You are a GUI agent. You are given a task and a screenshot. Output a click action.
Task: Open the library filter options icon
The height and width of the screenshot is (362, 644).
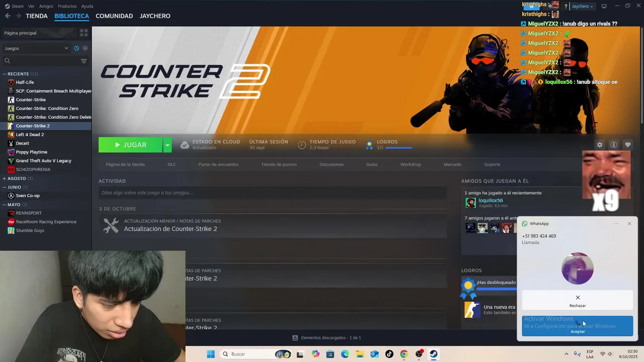(84, 61)
